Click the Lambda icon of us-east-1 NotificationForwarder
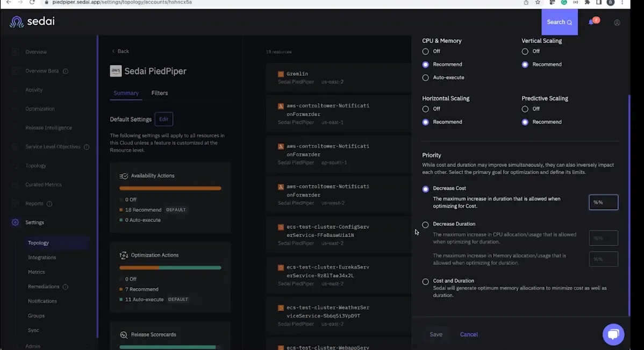This screenshot has height=350, width=644. point(281,106)
